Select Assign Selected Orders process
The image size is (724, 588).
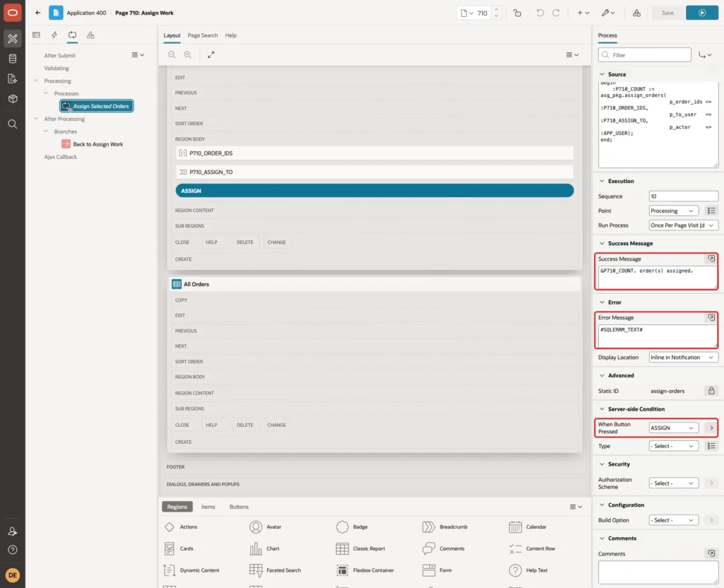click(96, 106)
